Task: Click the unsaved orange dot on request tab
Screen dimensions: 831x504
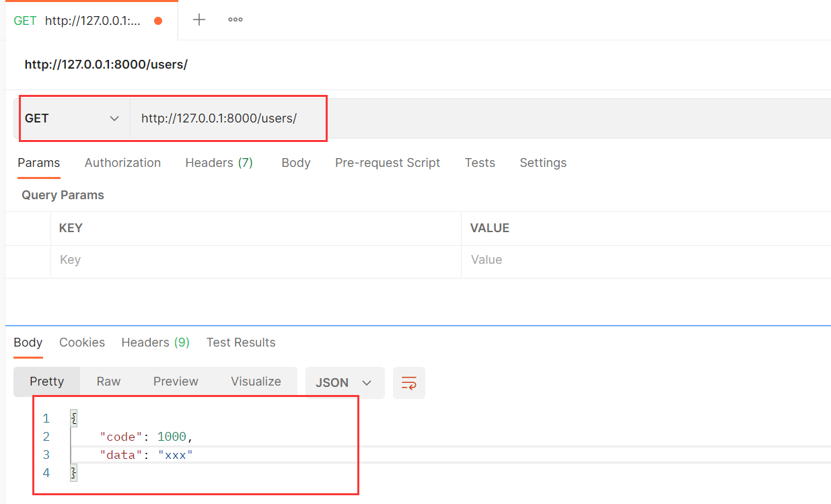Action: tap(158, 21)
